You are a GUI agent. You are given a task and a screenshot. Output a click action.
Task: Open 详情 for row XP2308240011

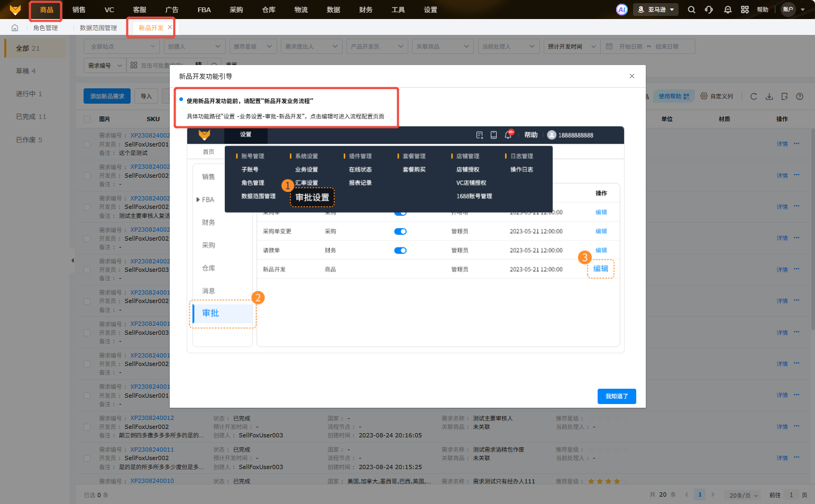(x=782, y=458)
